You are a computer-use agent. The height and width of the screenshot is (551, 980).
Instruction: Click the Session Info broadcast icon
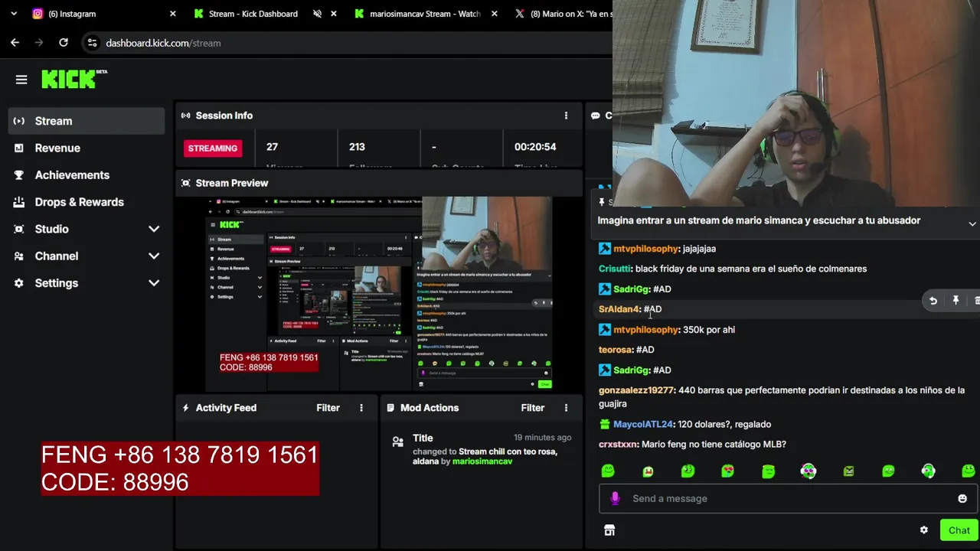coord(185,116)
